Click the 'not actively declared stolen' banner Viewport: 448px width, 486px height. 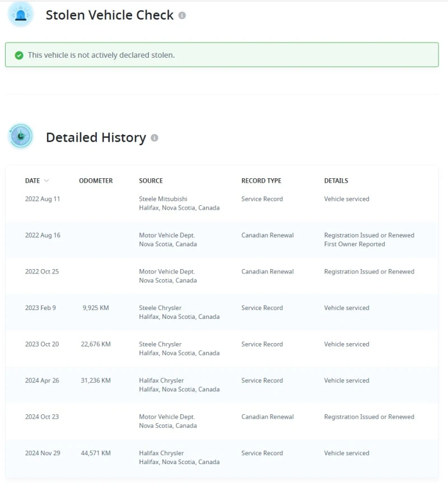222,55
